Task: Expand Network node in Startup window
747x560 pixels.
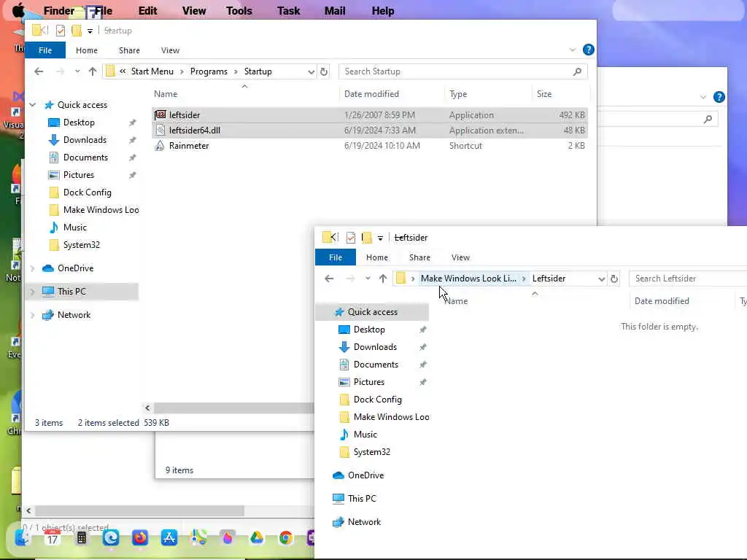Action: click(32, 315)
